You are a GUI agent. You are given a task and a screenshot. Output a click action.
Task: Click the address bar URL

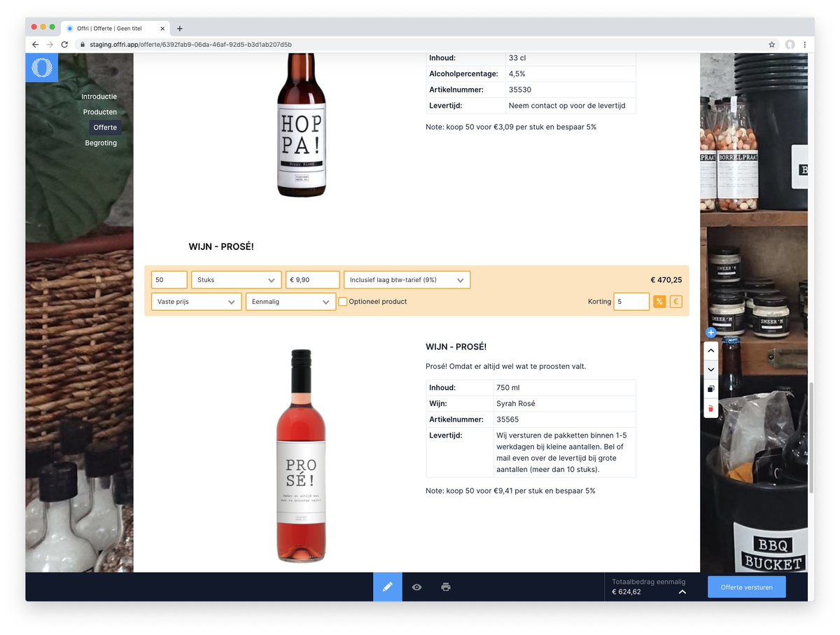(x=190, y=44)
